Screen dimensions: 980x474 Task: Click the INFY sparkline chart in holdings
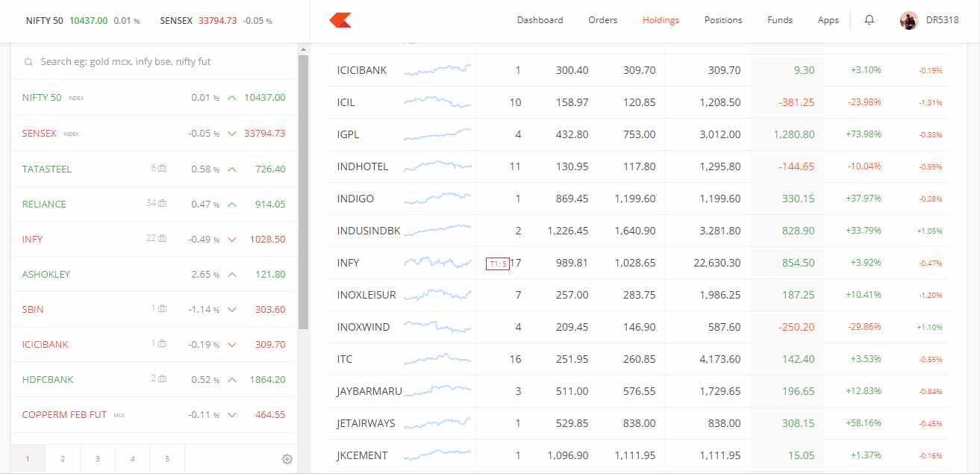[x=437, y=263]
